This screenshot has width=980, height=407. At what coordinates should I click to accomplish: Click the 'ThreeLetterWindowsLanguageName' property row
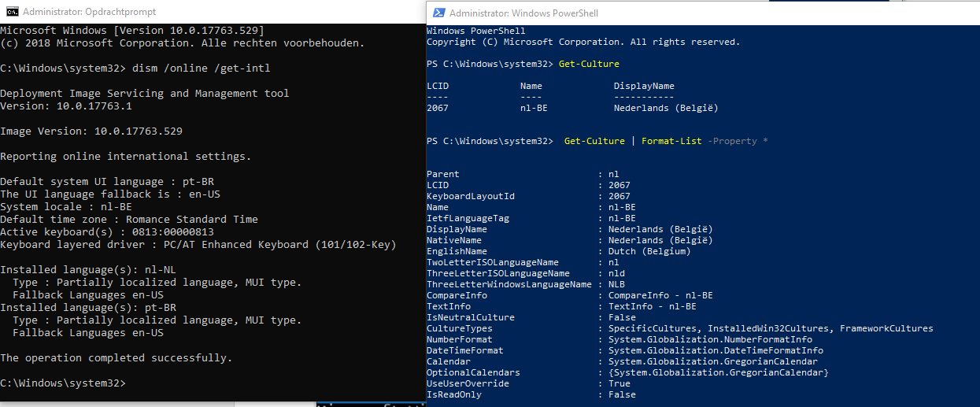pyautogui.click(x=560, y=284)
